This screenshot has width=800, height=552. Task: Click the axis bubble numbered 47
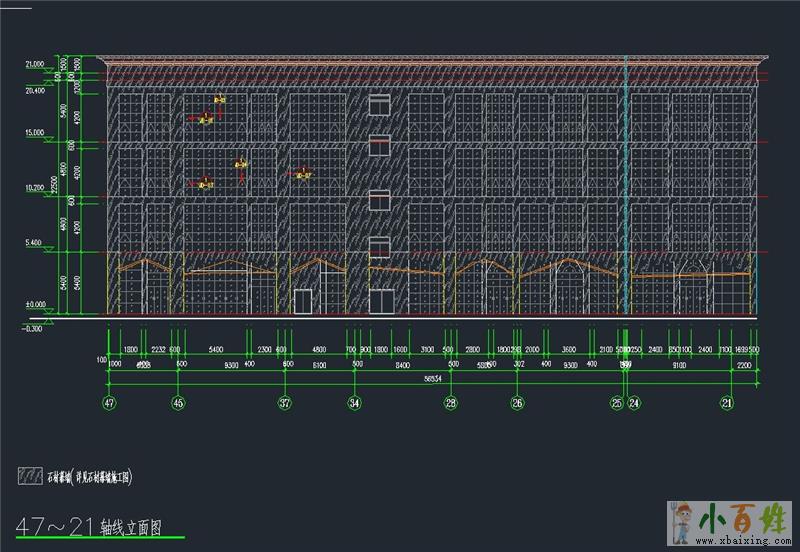point(110,403)
